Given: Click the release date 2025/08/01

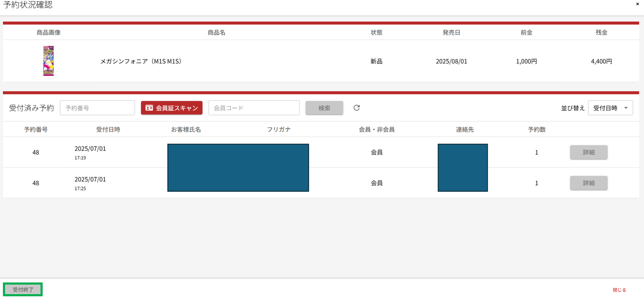Looking at the screenshot, I should 451,61.
